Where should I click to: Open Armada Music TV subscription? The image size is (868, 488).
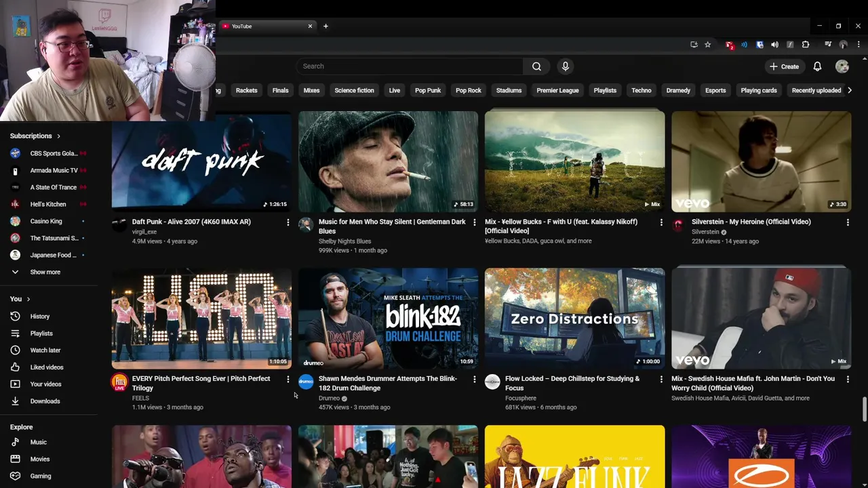(x=47, y=170)
